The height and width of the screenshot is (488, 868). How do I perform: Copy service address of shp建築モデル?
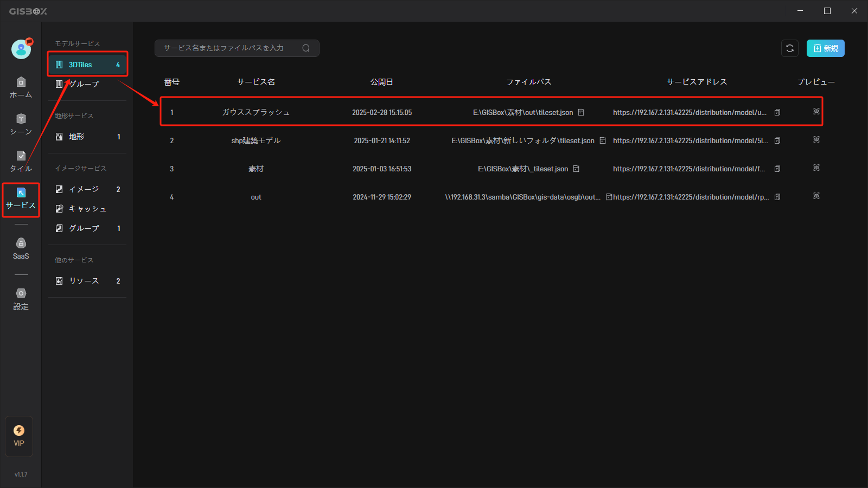point(777,140)
